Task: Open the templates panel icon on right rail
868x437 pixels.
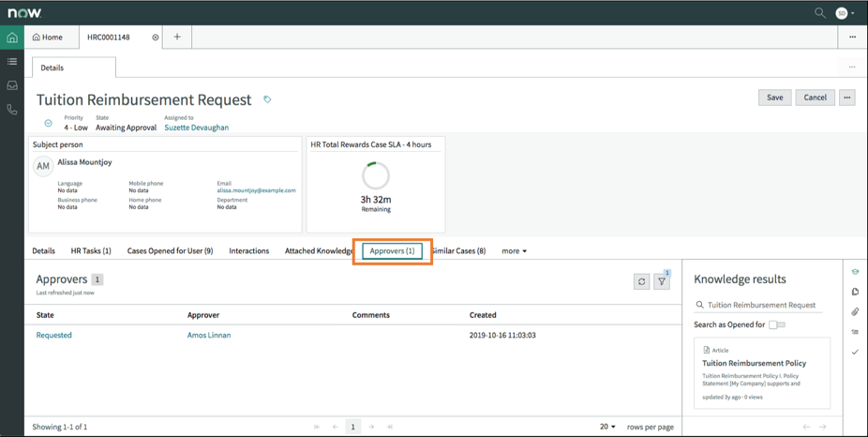Action: pyautogui.click(x=855, y=292)
